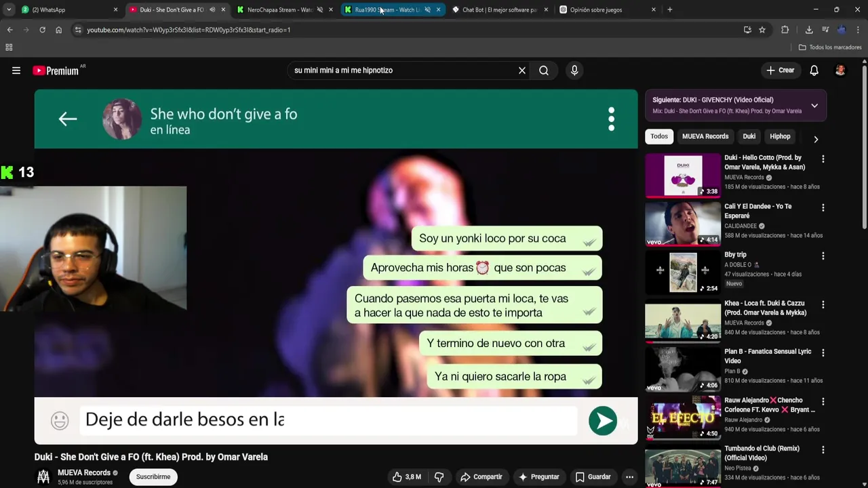The image size is (868, 488).
Task: Share the video via Compartir
Action: (x=481, y=477)
